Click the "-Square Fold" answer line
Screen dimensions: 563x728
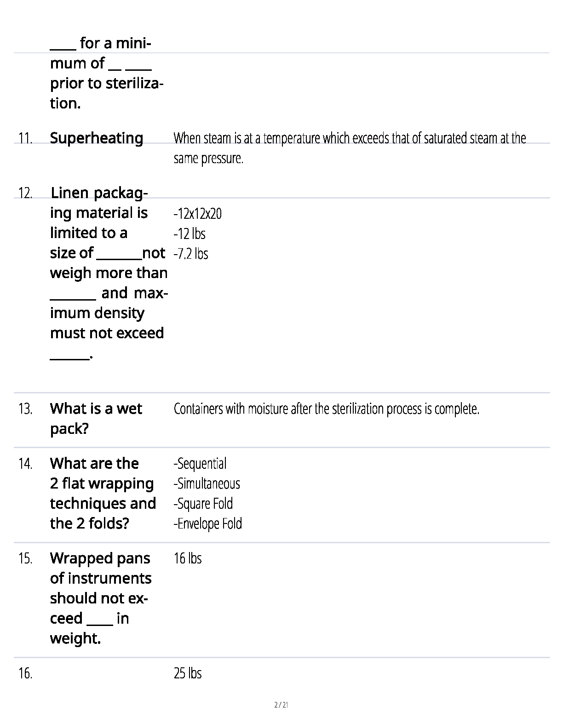click(203, 504)
